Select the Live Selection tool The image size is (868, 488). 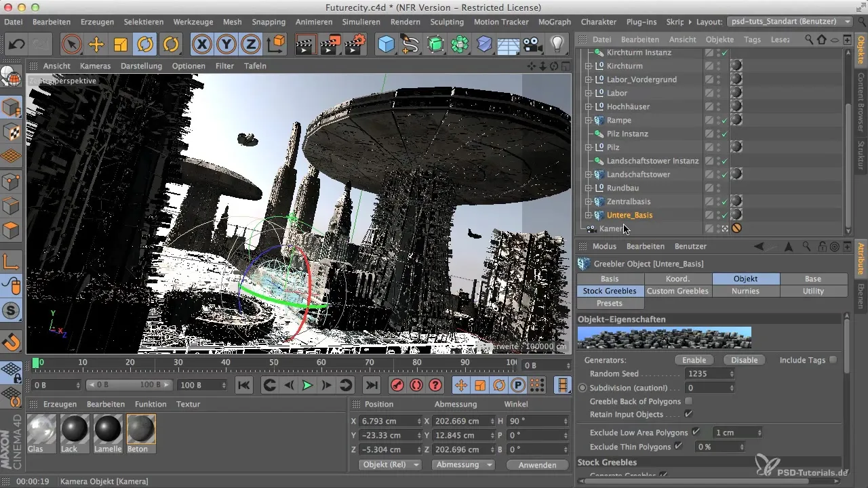point(71,45)
